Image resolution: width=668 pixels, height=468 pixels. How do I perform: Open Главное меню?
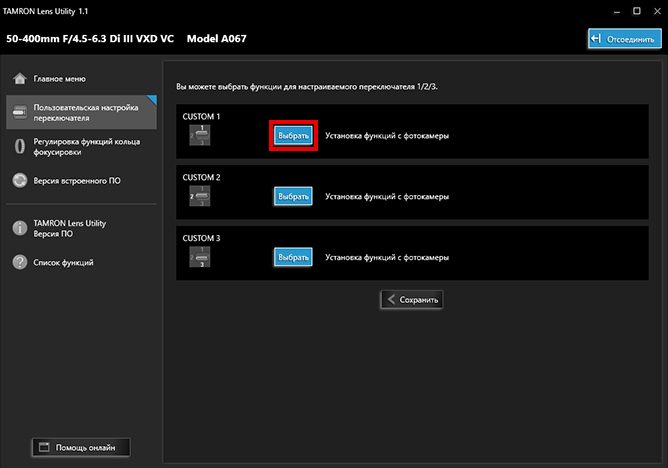81,79
